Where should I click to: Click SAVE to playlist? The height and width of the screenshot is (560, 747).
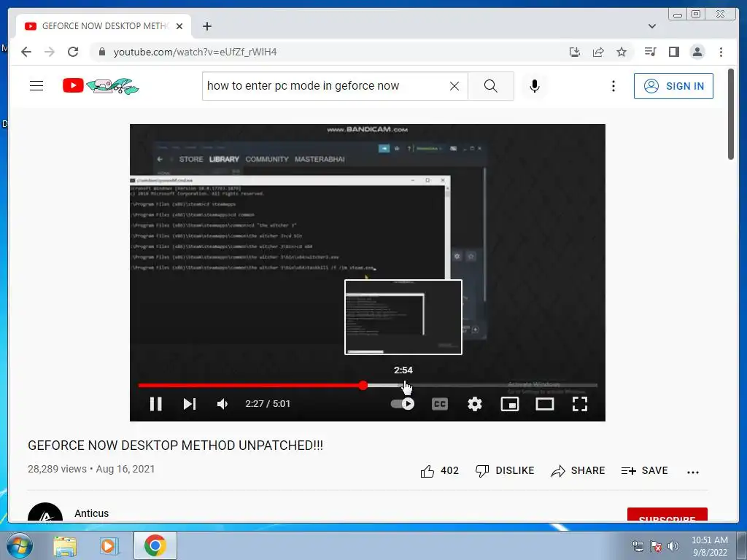click(x=644, y=471)
